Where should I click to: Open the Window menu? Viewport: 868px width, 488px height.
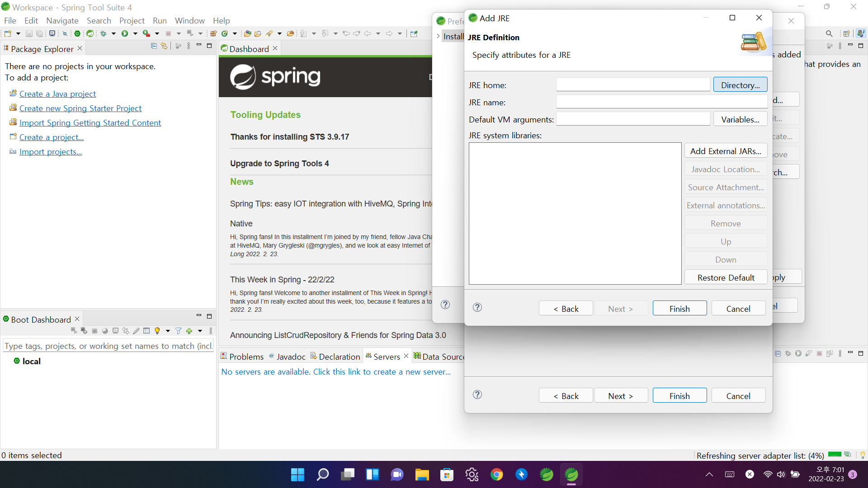click(189, 21)
